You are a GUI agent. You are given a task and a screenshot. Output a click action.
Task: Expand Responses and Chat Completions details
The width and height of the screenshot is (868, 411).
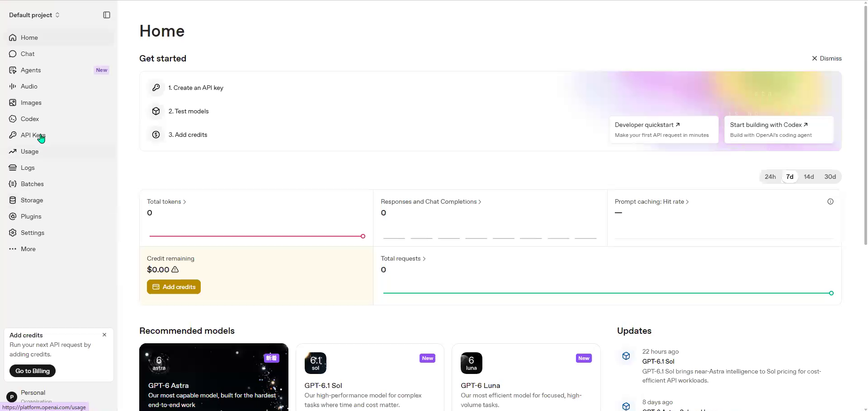[431, 201]
